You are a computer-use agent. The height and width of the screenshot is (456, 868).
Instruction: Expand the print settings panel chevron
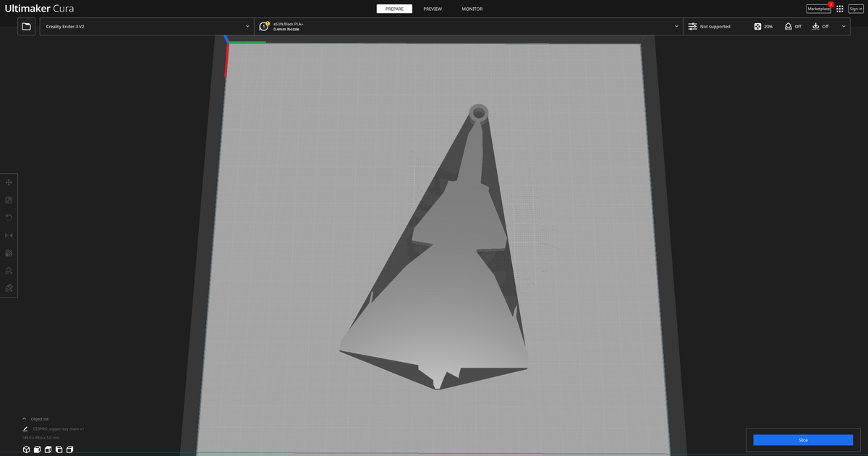tap(843, 26)
